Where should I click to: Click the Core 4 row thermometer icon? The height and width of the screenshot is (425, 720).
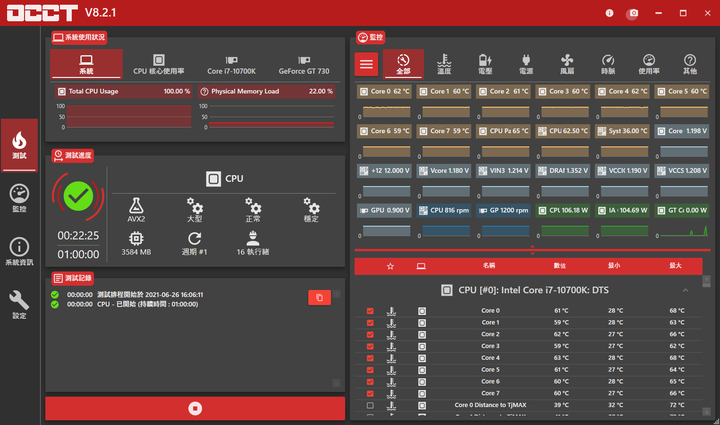click(x=391, y=358)
